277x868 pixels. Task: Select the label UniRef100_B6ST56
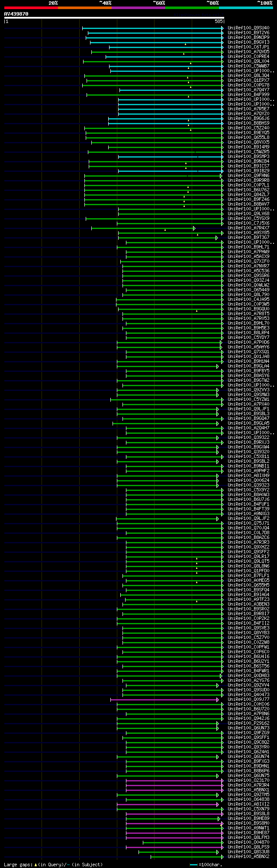click(x=248, y=666)
